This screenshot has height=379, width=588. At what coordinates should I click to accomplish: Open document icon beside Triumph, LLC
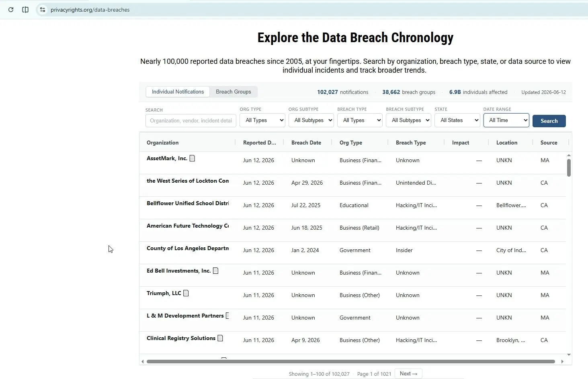tap(186, 293)
